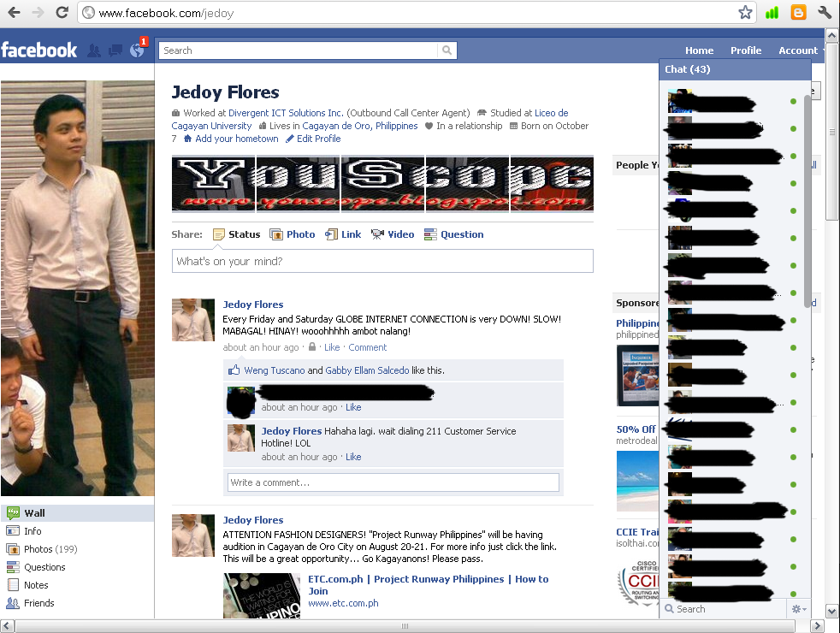Image resolution: width=840 pixels, height=633 pixels.
Task: Open the messages icon in the top bar
Action: (115, 50)
